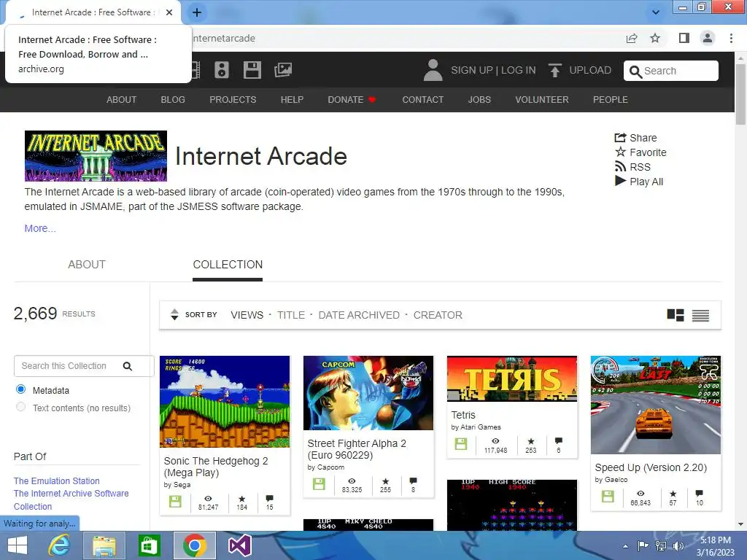Open Chrome three-dot menu
This screenshot has height=560, width=747.
click(731, 38)
